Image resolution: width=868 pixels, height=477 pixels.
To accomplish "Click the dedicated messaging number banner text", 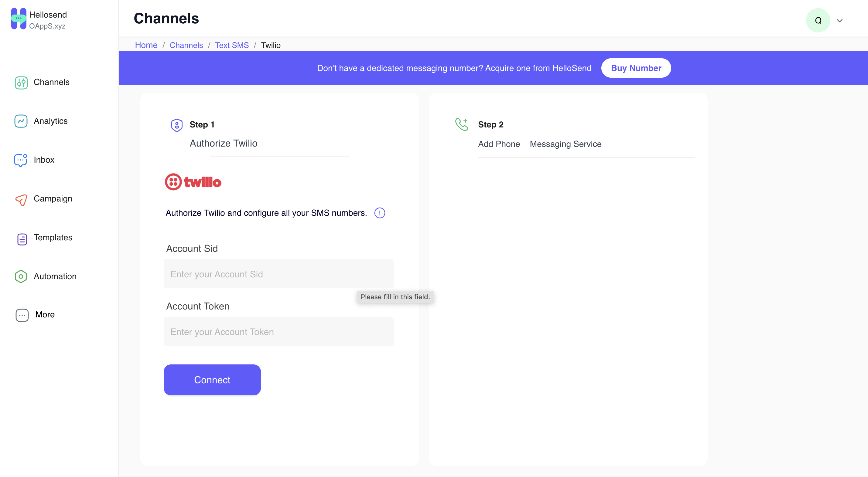I will point(454,68).
